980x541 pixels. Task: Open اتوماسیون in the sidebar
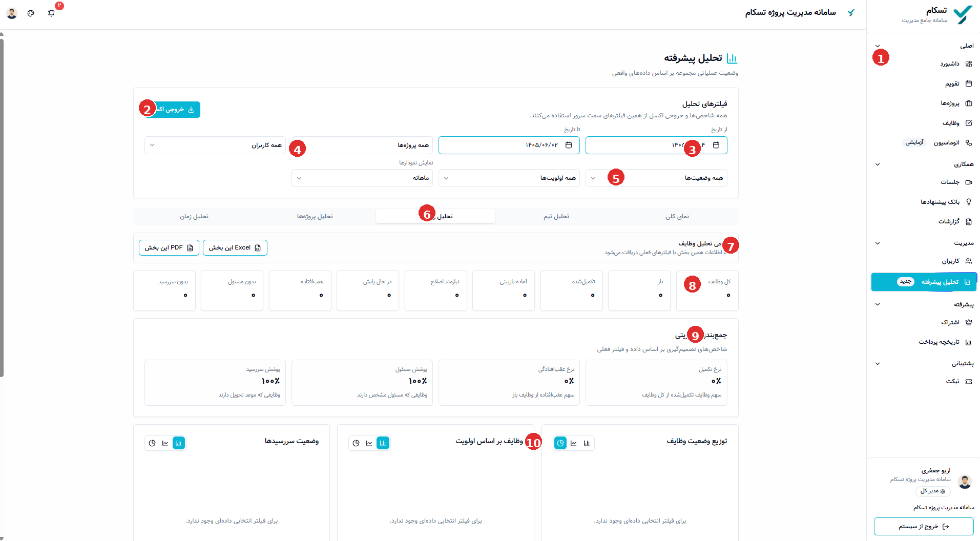click(x=952, y=142)
